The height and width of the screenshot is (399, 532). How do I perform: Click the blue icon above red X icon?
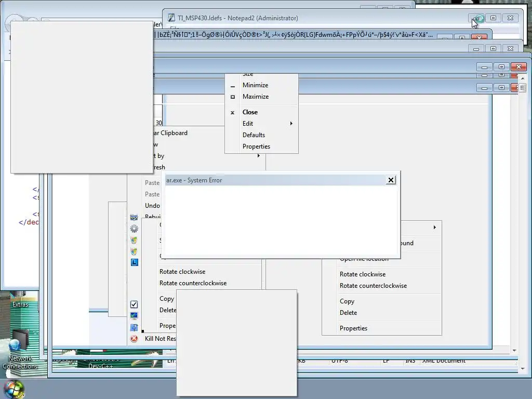tap(134, 327)
